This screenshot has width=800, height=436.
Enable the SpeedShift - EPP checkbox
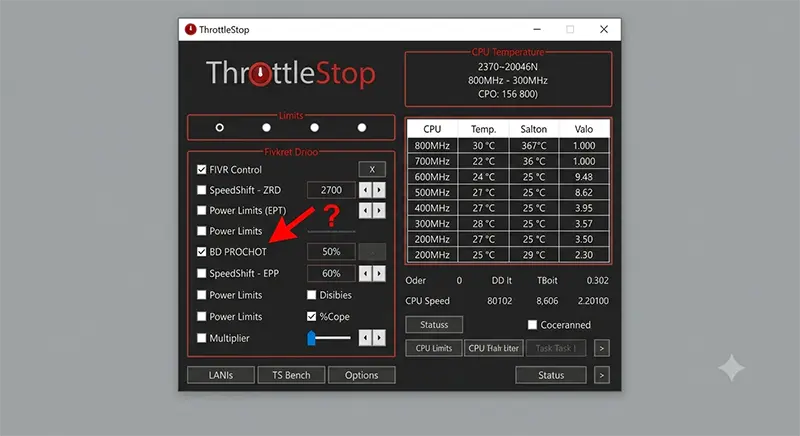coord(202,273)
